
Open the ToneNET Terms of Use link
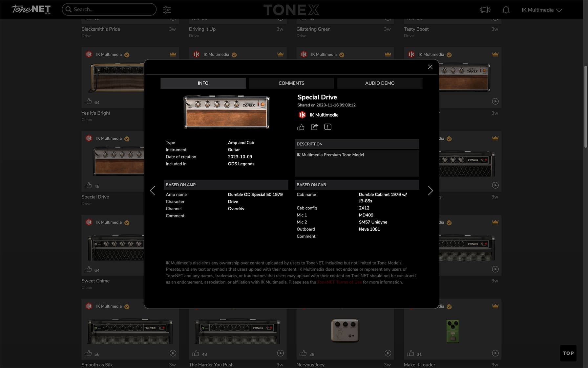339,282
